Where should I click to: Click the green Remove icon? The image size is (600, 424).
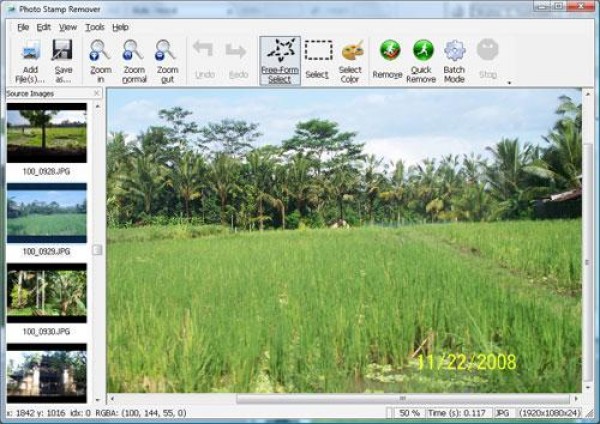[390, 51]
